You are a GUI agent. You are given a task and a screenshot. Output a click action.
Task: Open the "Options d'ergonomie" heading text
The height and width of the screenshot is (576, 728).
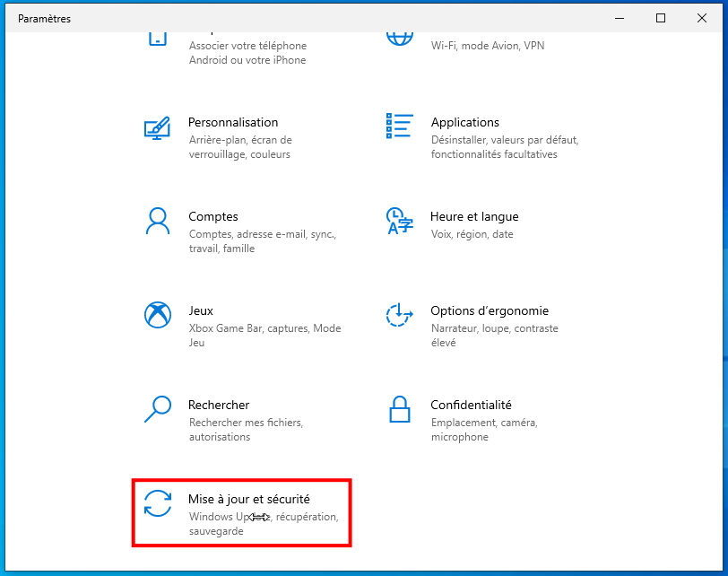click(490, 310)
